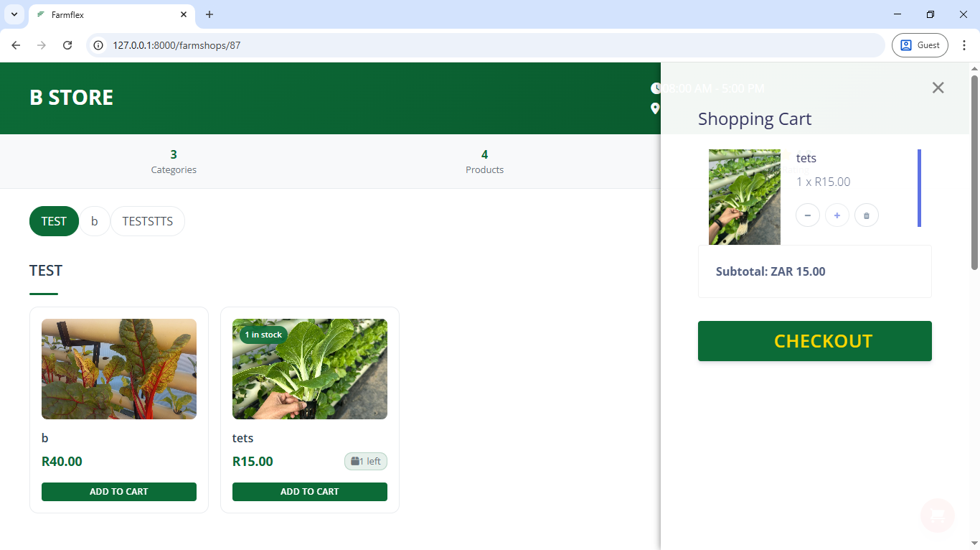The width and height of the screenshot is (980, 550).
Task: Click the '1 left' stock badge
Action: [x=366, y=462]
